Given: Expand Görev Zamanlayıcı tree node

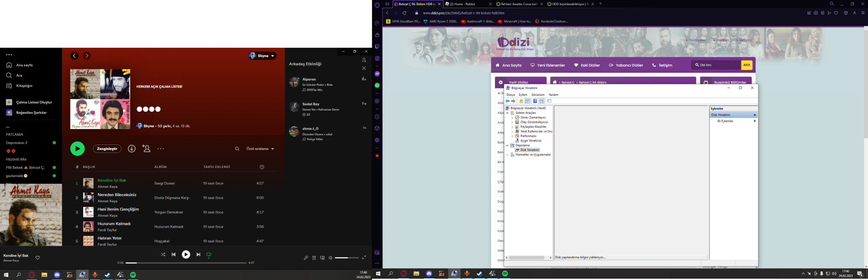Looking at the screenshot, I should [512, 117].
